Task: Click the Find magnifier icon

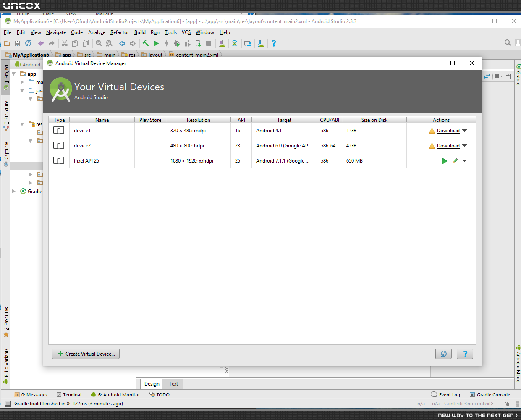Action: [99, 43]
